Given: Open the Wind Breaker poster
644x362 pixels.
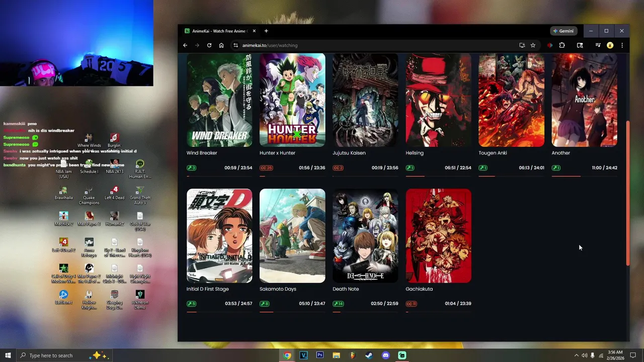Looking at the screenshot, I should tap(219, 100).
